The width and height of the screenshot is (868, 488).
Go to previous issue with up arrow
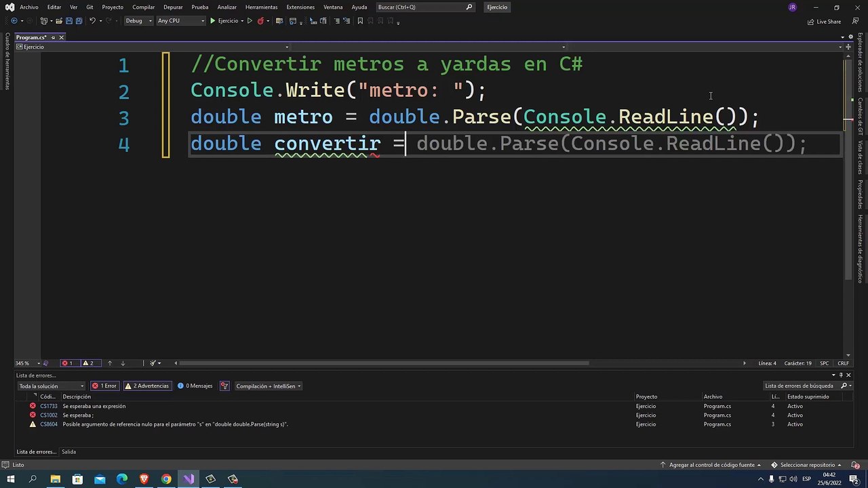click(x=110, y=363)
